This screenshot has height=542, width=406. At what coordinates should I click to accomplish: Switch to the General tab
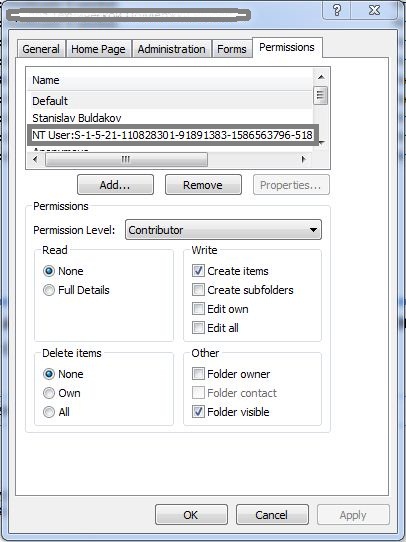[41, 49]
